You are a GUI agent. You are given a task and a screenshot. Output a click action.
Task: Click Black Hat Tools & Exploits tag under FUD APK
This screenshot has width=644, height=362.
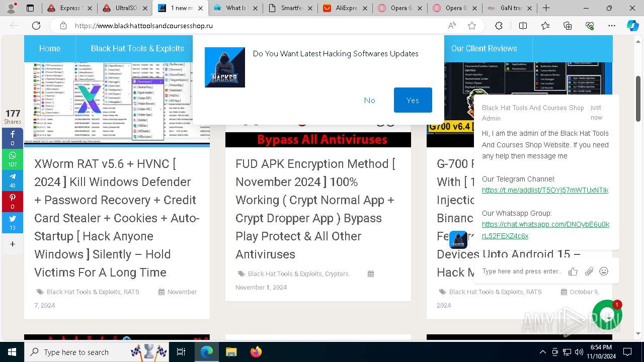coord(284,274)
